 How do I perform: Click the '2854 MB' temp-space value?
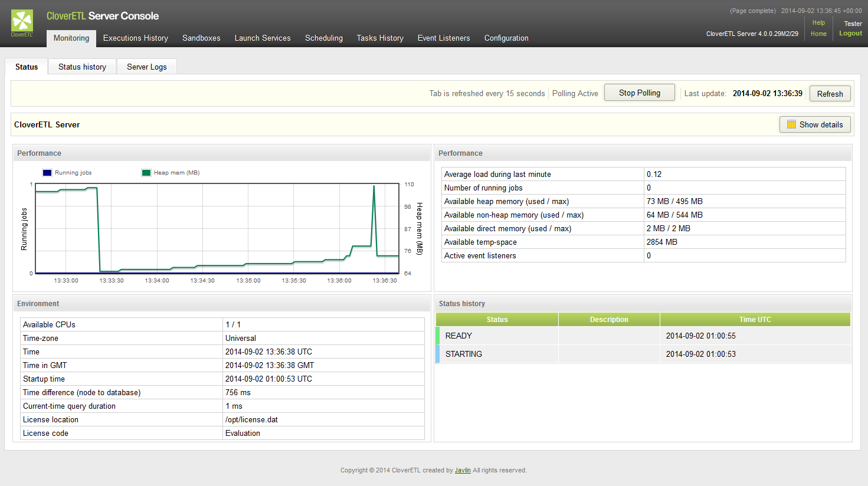(662, 242)
